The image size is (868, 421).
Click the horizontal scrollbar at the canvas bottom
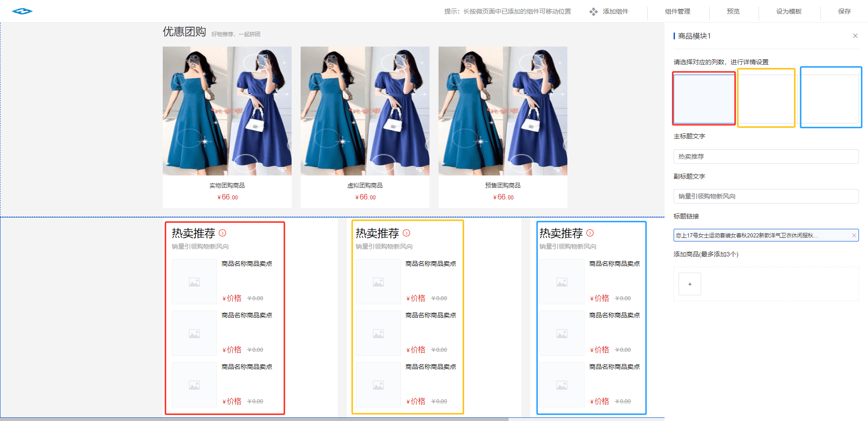[254, 419]
